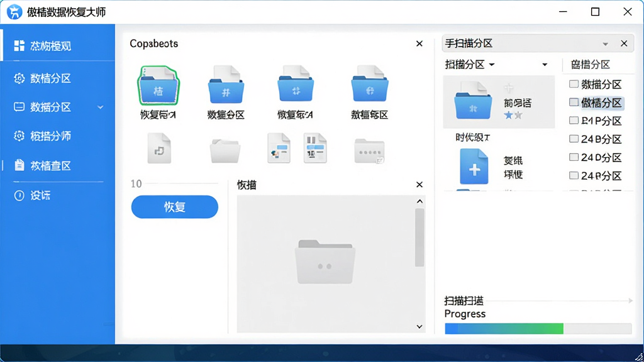The width and height of the screenshot is (644, 362).
Task: Open the sidebar item with the document icon
Action: point(42,165)
